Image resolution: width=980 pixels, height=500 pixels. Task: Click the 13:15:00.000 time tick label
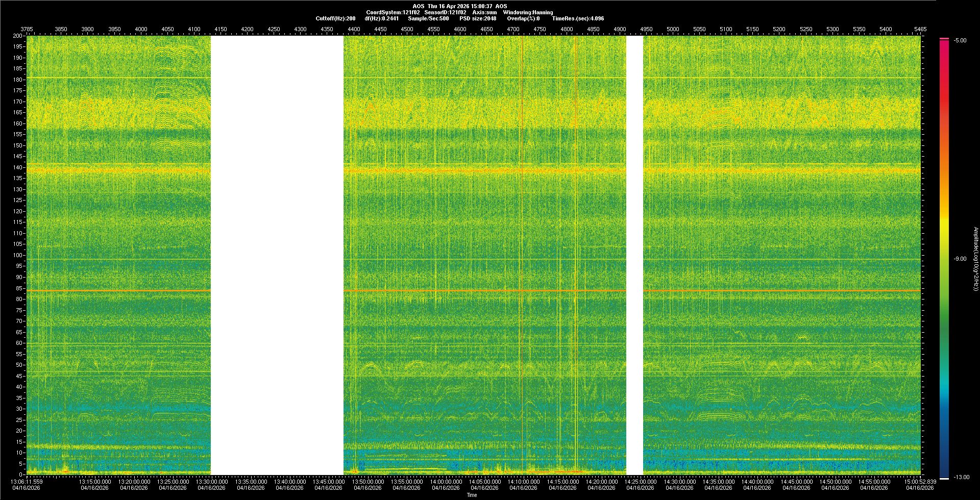click(x=95, y=482)
